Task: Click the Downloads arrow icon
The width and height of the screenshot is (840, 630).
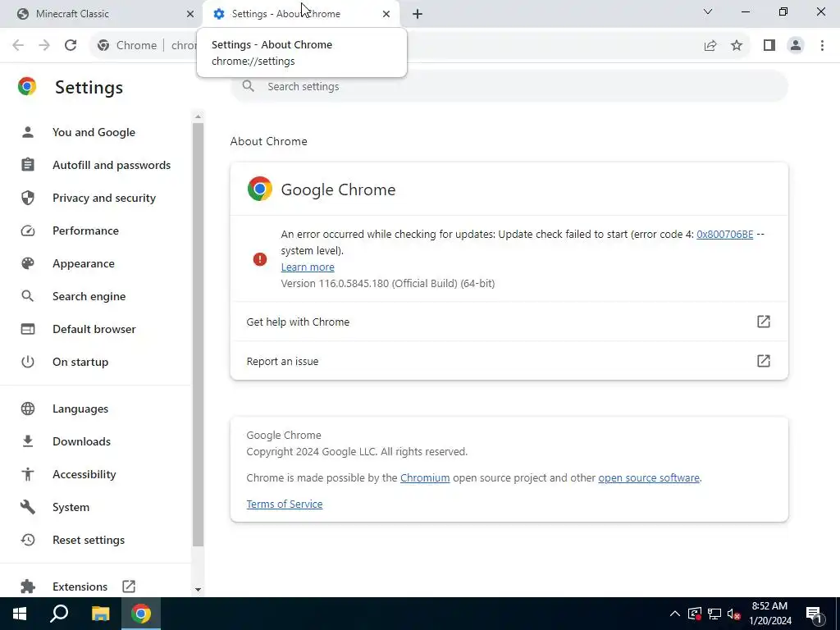Action: (28, 441)
